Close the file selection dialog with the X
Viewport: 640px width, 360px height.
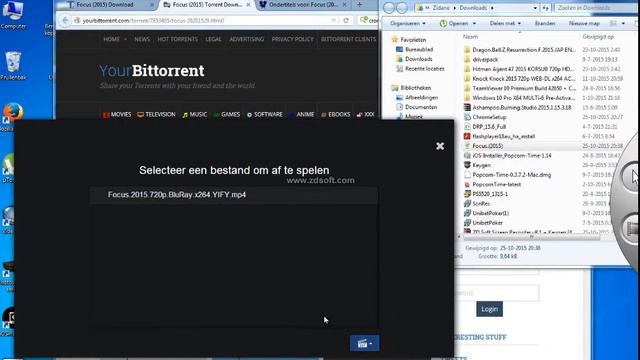pos(440,146)
